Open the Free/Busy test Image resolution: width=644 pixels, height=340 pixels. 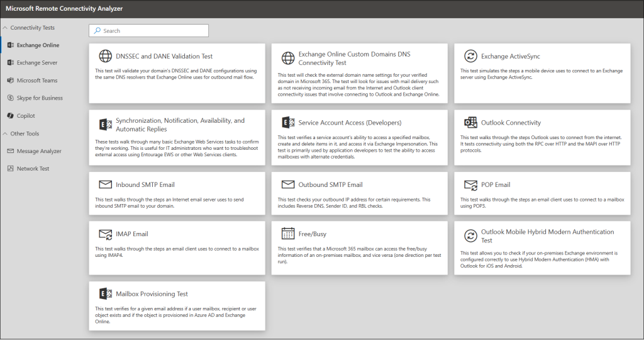click(313, 234)
